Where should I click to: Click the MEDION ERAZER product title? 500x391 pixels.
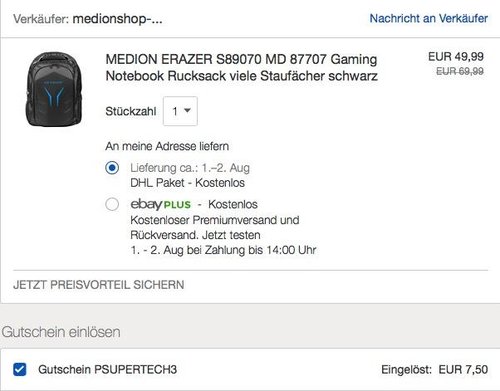point(241,68)
